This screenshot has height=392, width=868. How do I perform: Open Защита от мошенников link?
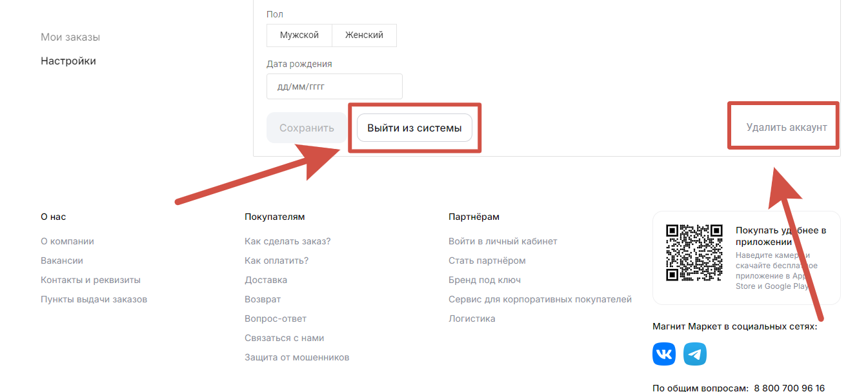(297, 357)
